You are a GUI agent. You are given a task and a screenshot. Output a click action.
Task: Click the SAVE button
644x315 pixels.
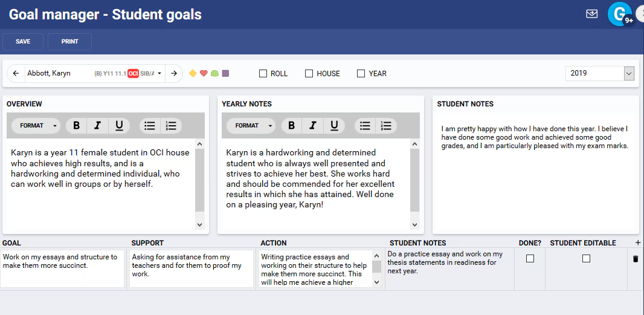pyautogui.click(x=23, y=42)
